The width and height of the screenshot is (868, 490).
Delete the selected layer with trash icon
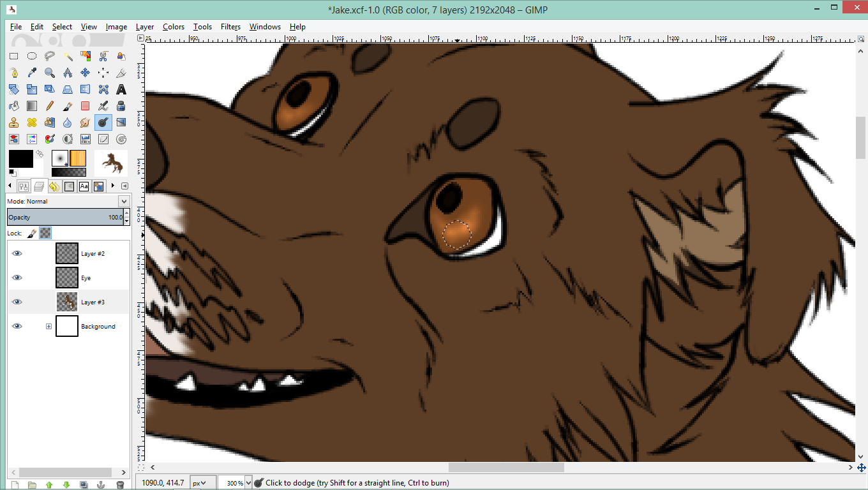coord(119,486)
